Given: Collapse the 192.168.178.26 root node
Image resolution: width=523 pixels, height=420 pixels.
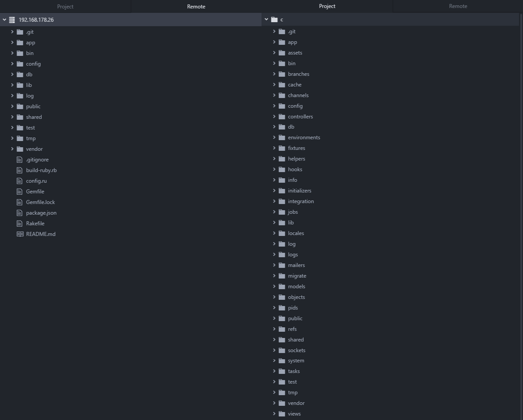Looking at the screenshot, I should (4, 20).
